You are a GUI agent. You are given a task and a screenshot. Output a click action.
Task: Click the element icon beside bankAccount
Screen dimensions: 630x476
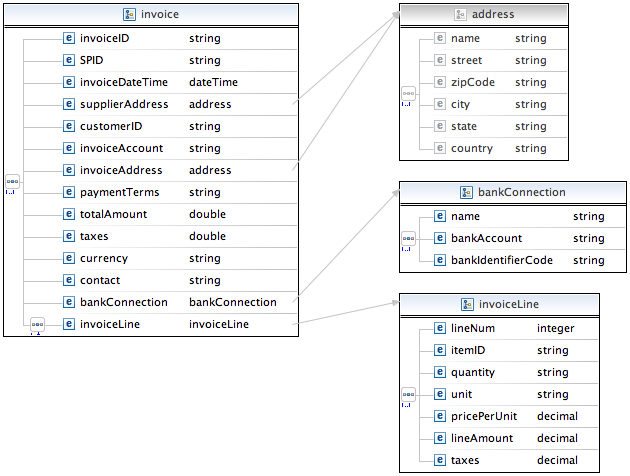coord(440,238)
